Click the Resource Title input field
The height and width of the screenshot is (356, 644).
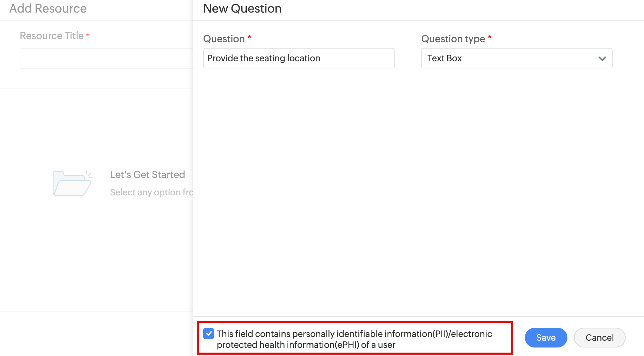[x=106, y=59]
